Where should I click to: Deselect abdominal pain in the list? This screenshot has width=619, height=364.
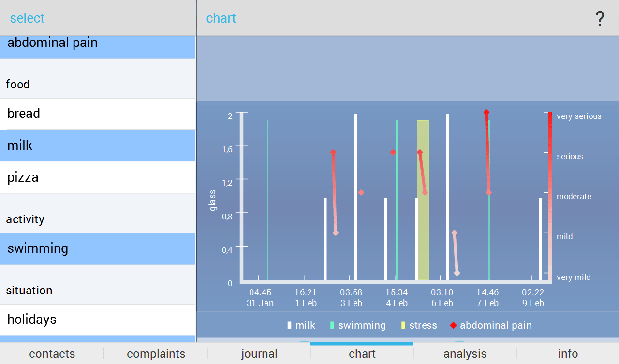98,47
